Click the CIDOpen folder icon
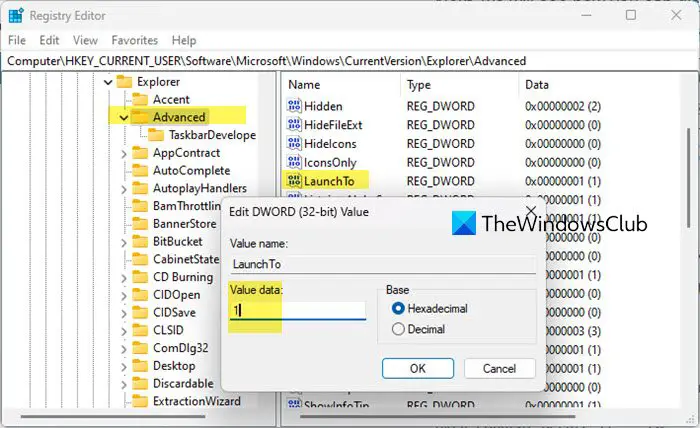This screenshot has width=700, height=428. click(140, 295)
